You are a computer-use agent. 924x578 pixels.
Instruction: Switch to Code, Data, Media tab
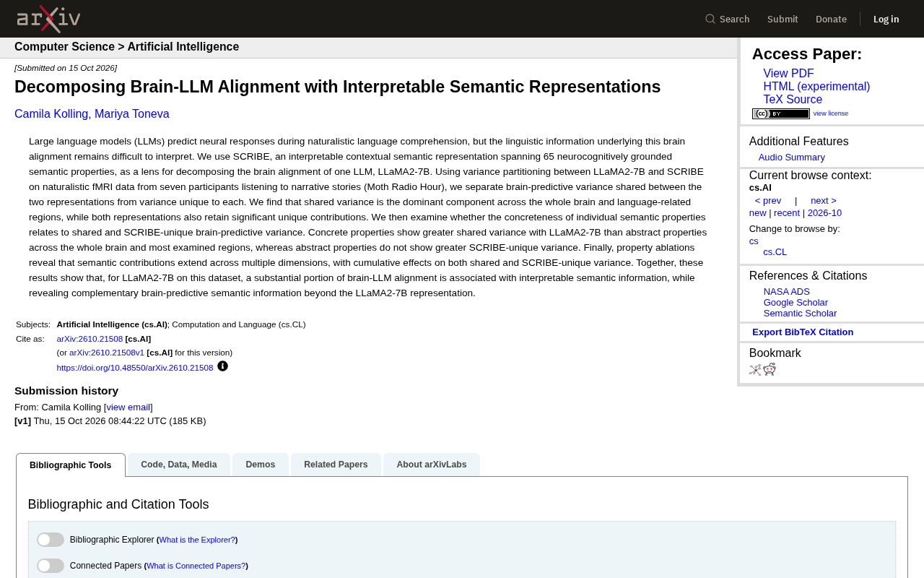pyautogui.click(x=179, y=465)
